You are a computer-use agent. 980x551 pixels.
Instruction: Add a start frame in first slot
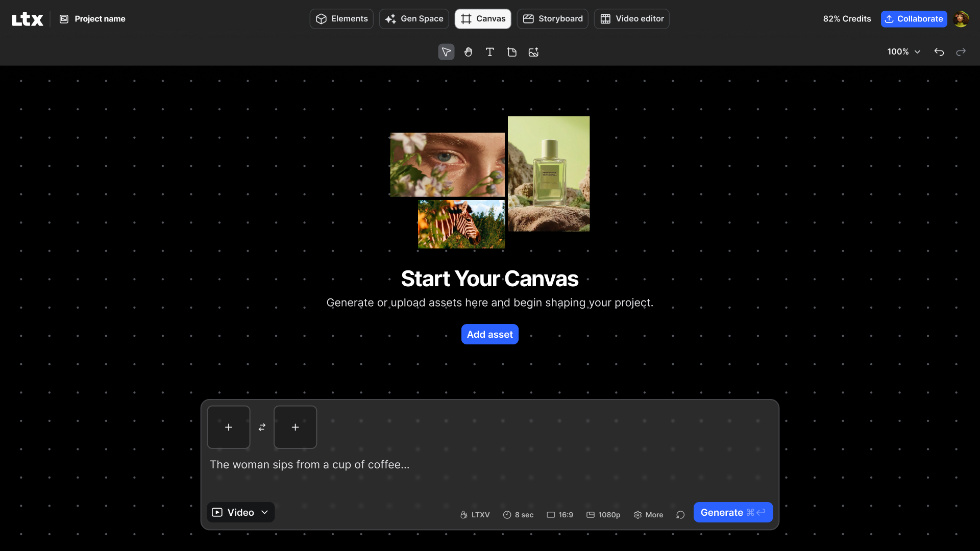pyautogui.click(x=229, y=427)
